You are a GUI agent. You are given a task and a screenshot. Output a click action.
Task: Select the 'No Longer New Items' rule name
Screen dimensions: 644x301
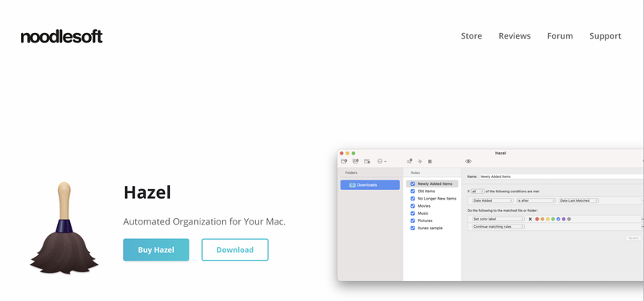click(x=437, y=199)
